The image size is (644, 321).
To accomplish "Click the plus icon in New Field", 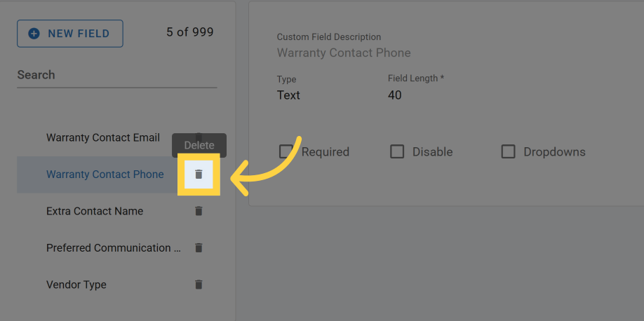I will click(x=34, y=34).
